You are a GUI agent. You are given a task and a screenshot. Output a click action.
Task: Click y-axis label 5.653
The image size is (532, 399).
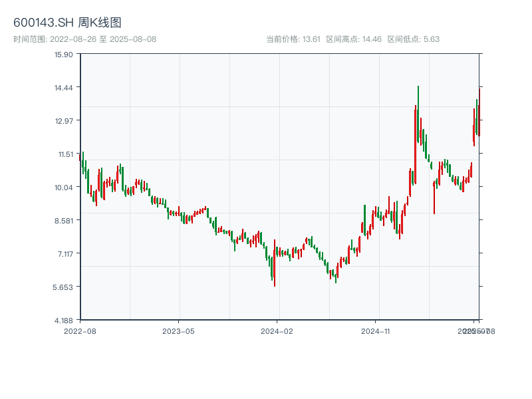click(63, 287)
